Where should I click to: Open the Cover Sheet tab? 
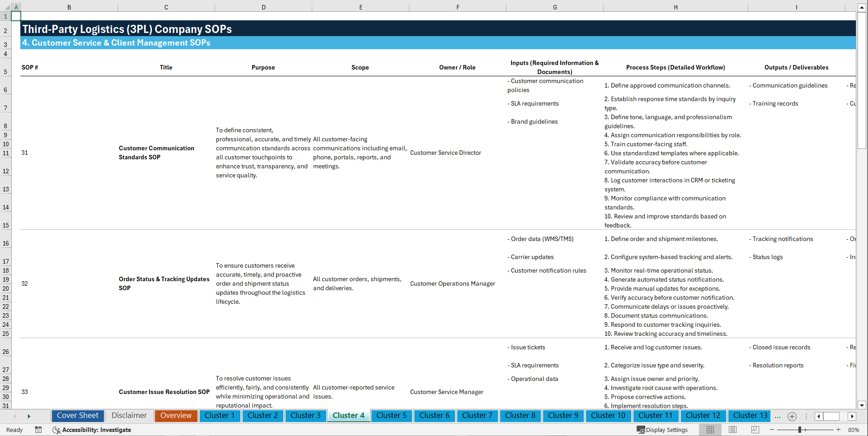tap(77, 416)
